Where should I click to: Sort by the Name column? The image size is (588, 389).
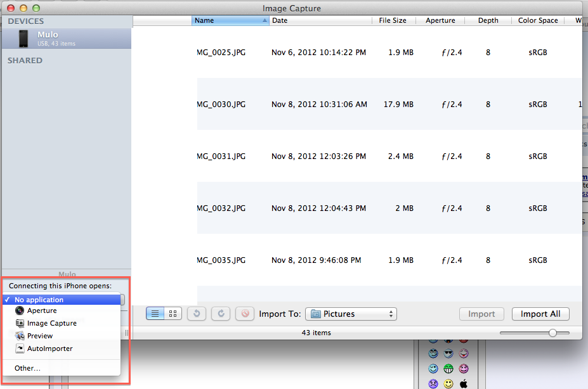[230, 21]
